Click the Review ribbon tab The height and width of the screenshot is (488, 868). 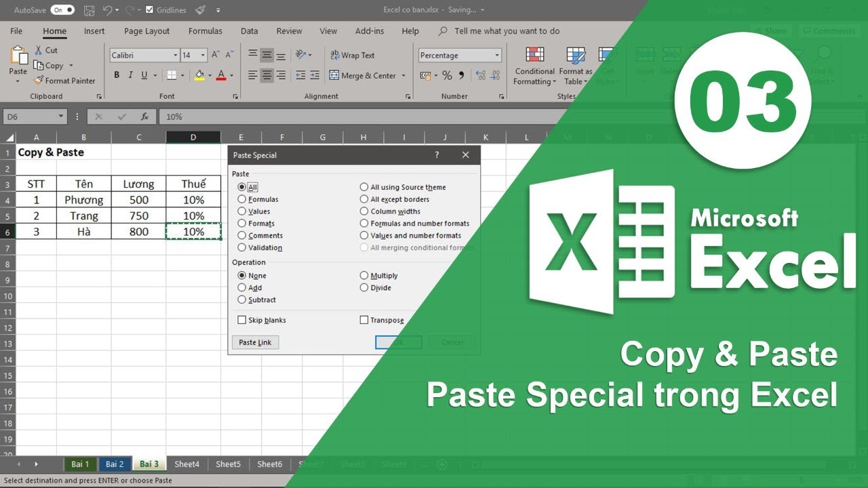tap(289, 31)
